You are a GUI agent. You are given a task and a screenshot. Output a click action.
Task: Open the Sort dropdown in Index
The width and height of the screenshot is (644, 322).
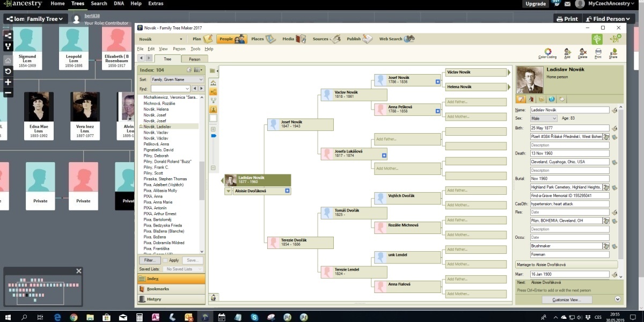(x=177, y=79)
